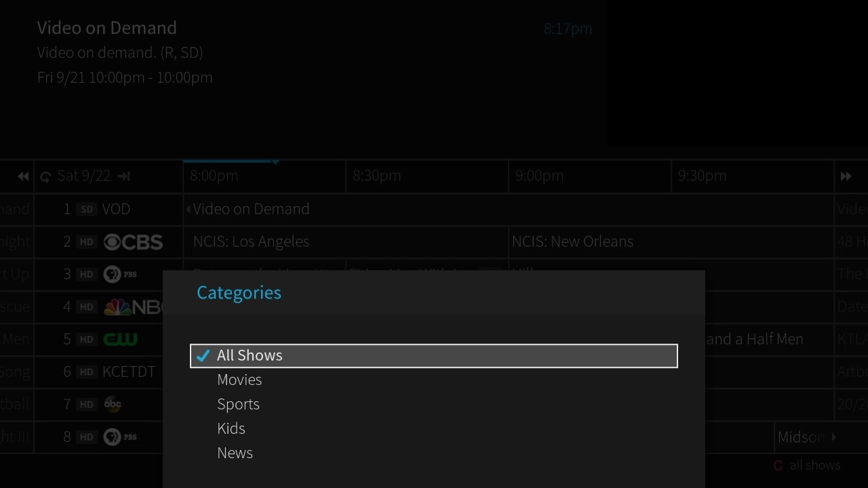Select Kids from Categories list

pos(231,428)
